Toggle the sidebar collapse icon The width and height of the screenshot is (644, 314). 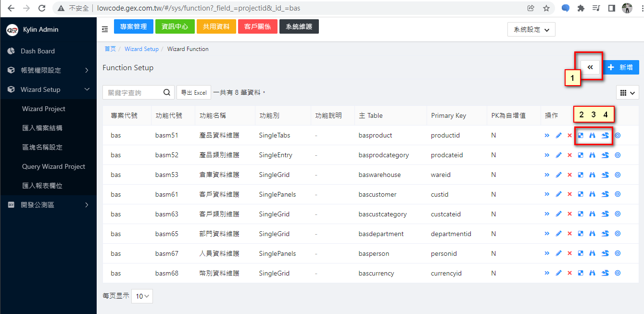coord(105,29)
